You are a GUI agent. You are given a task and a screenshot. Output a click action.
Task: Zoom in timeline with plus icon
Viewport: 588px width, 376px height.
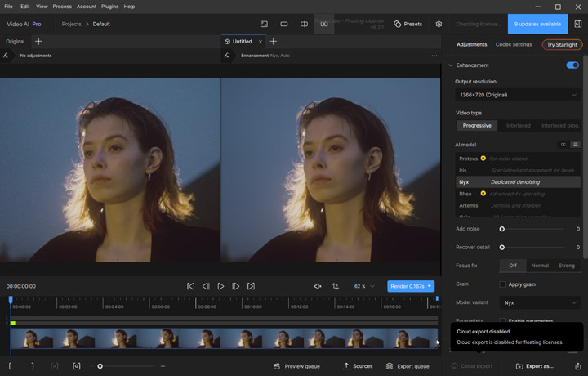163,366
